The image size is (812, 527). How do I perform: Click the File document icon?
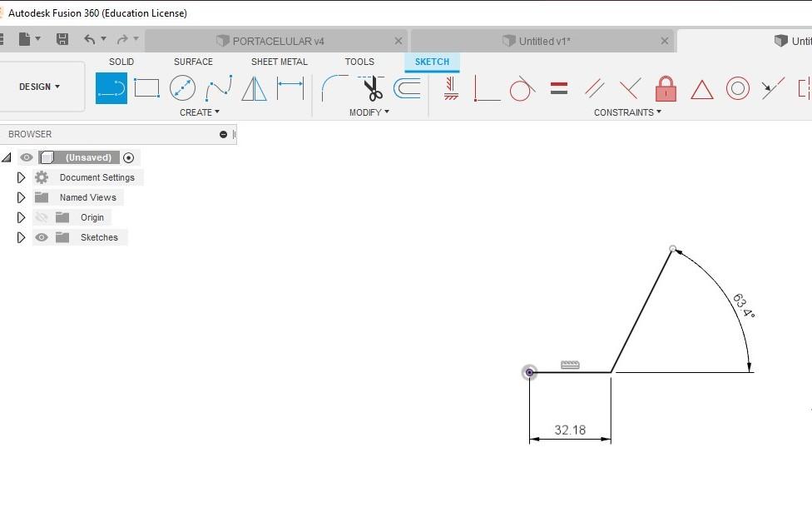point(24,39)
